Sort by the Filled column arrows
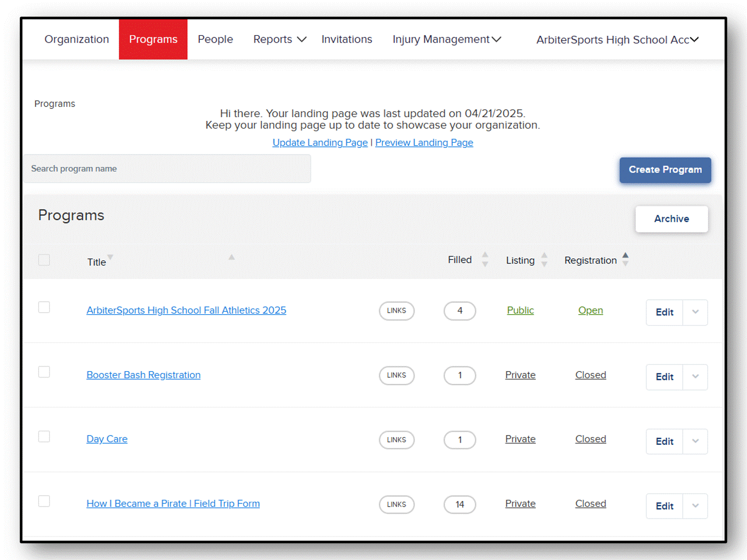This screenshot has height=560, width=747. [x=485, y=259]
